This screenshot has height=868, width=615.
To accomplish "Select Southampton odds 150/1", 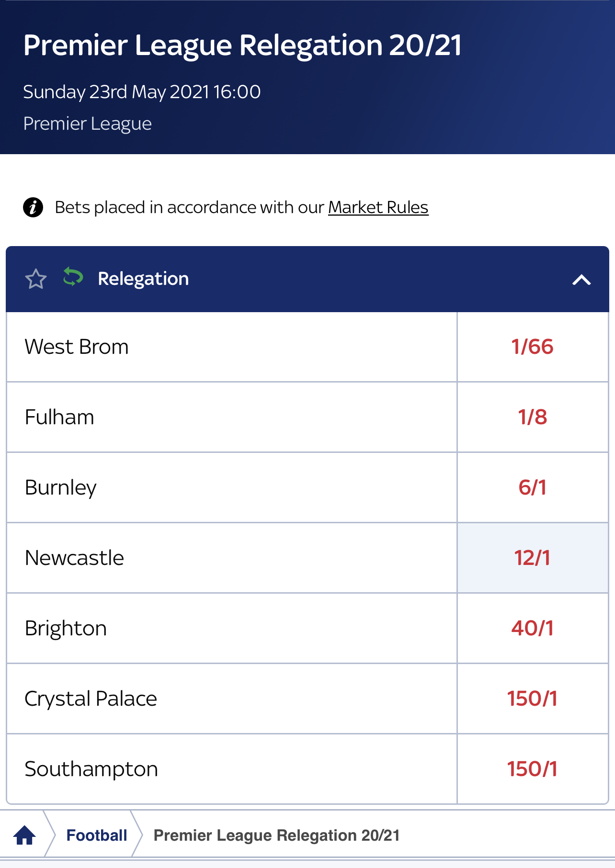I will [x=533, y=769].
